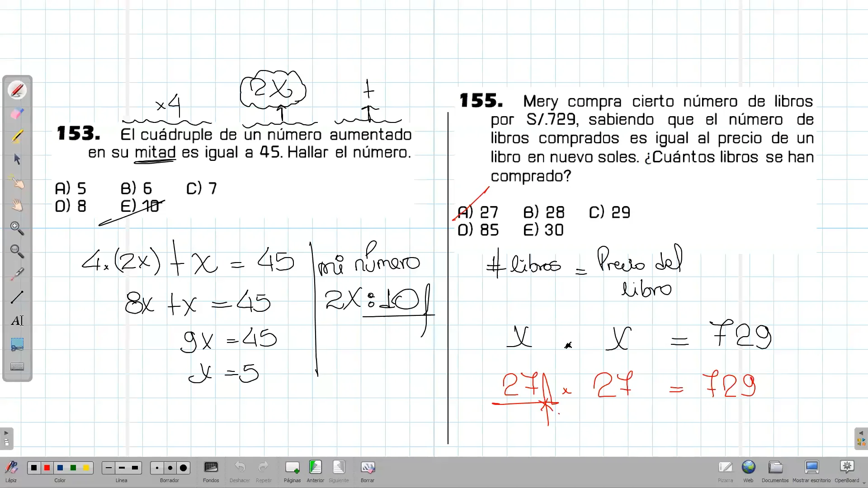This screenshot has height=488, width=868.
Task: Open the Fondos background chooser
Action: (x=211, y=471)
